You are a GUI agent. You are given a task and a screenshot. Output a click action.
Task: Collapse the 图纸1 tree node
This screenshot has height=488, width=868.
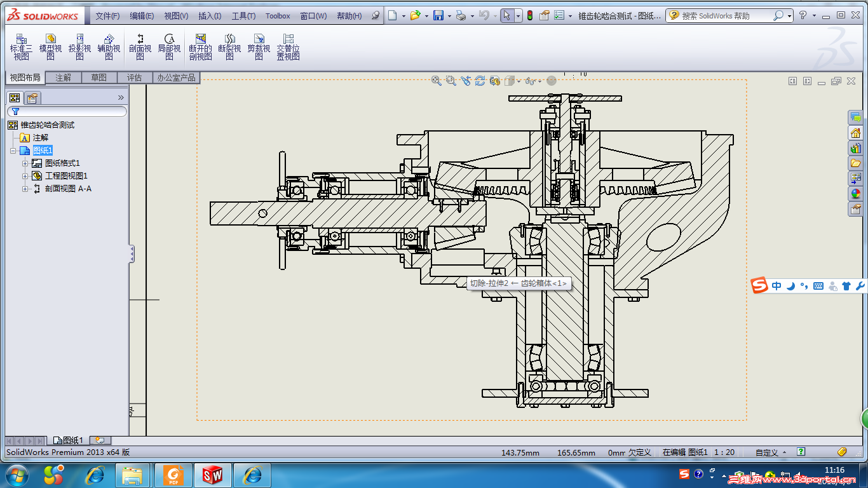[13, 151]
